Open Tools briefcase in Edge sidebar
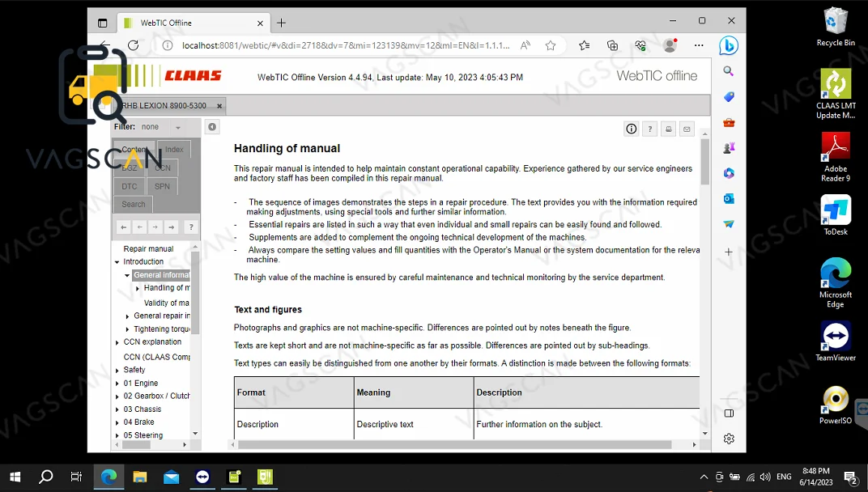This screenshot has width=868, height=492. pyautogui.click(x=729, y=122)
